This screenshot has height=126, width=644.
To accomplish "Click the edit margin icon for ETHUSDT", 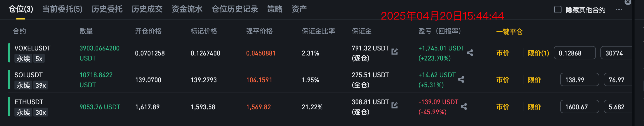I will point(395,105).
